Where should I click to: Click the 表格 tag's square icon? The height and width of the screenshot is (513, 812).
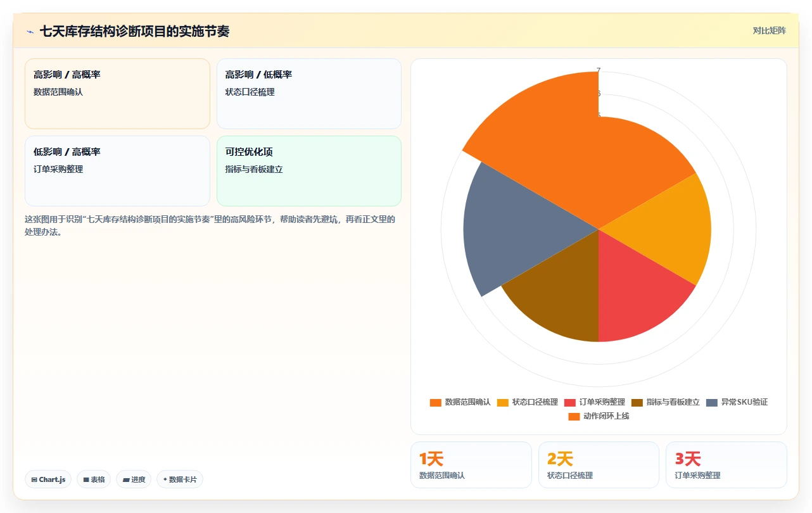pos(86,479)
